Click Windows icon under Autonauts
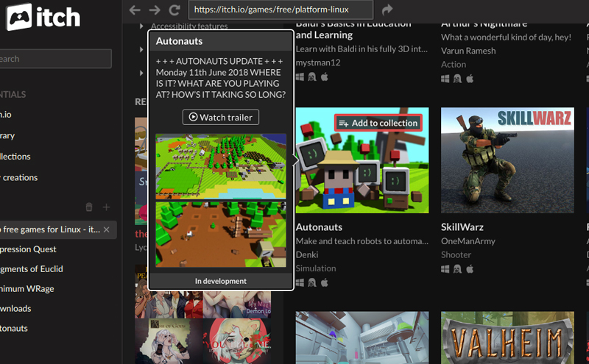 coord(300,282)
